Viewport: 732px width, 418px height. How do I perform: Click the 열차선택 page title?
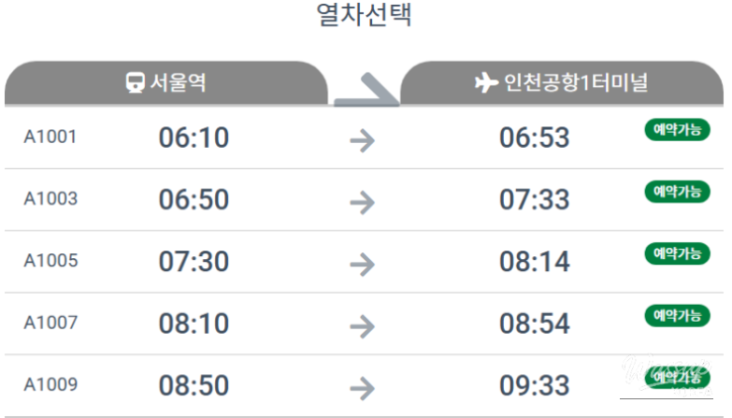363,17
